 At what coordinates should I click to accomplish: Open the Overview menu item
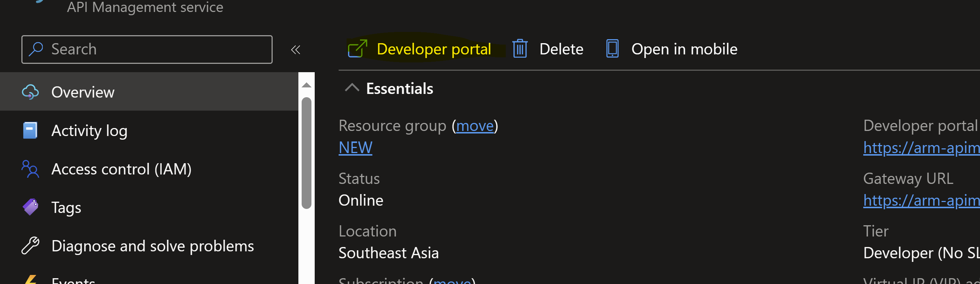pos(149,92)
